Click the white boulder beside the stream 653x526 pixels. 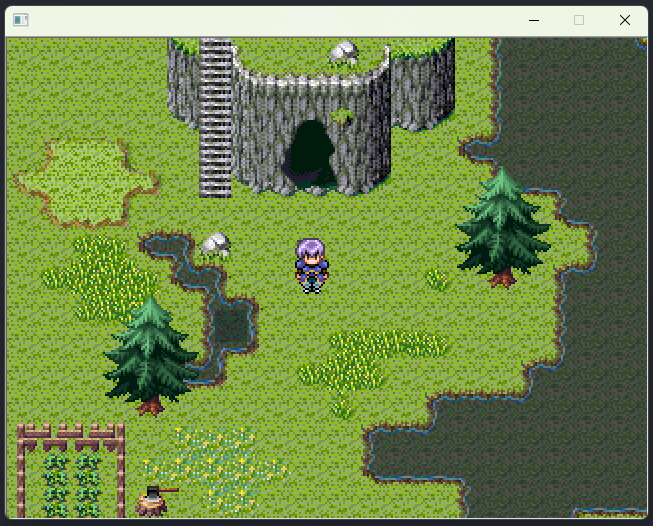215,245
